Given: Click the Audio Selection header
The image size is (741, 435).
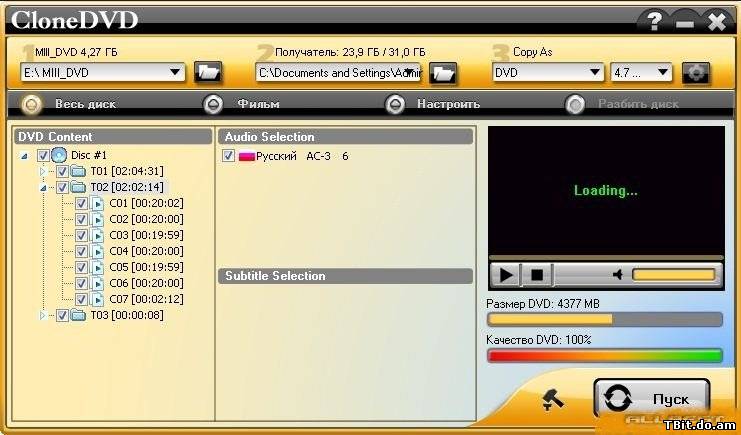Looking at the screenshot, I should pos(345,137).
